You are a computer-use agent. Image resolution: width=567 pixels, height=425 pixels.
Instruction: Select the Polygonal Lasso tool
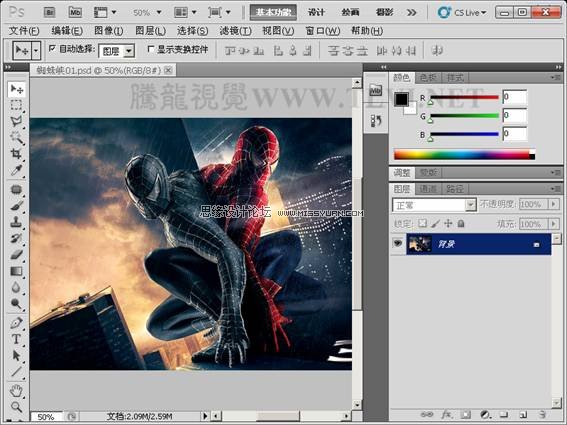coord(16,121)
